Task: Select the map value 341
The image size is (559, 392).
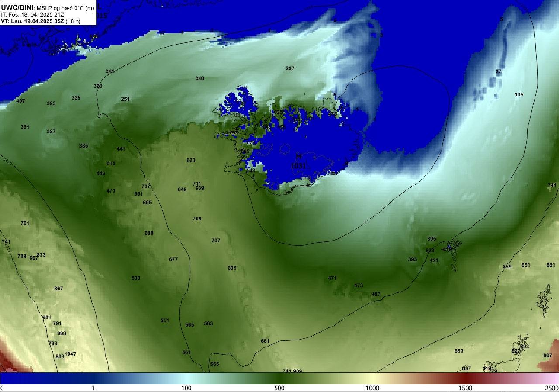Action: 110,72
